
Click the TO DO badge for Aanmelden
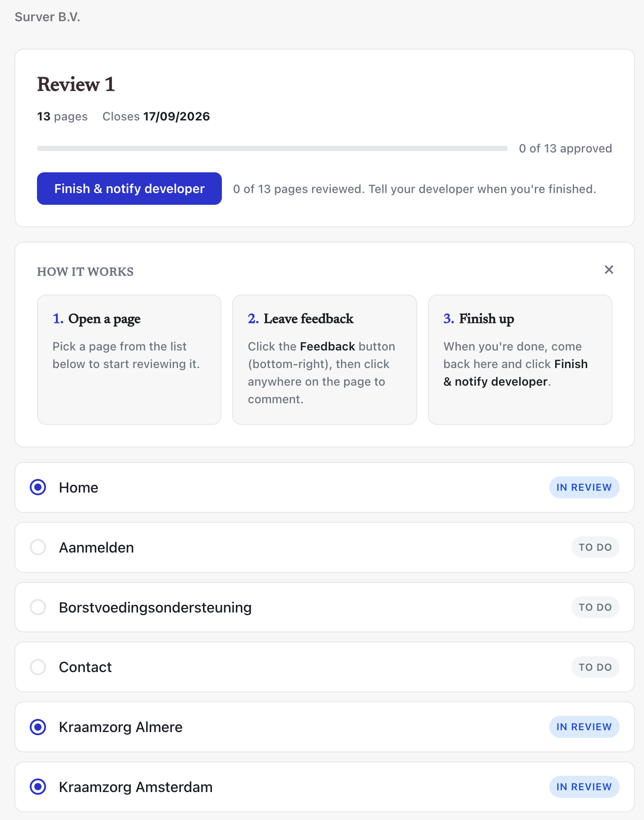click(x=595, y=547)
